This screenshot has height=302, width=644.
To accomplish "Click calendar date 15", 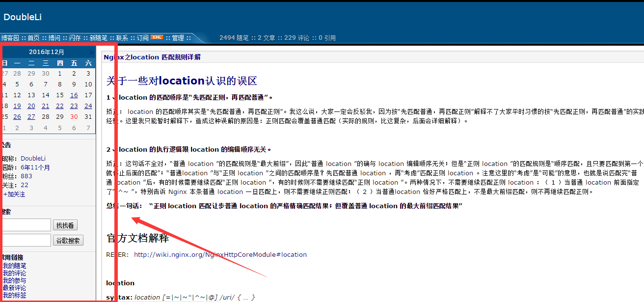I will pos(60,95).
